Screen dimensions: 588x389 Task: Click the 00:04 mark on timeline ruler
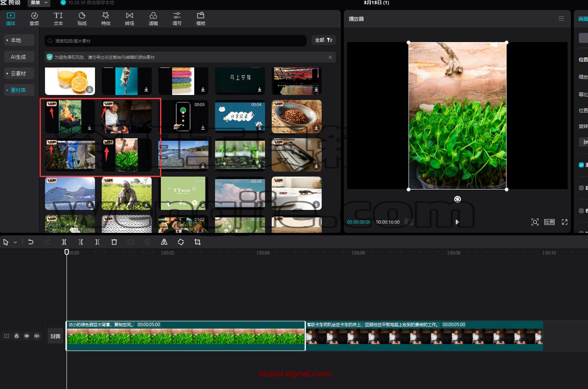click(x=264, y=253)
